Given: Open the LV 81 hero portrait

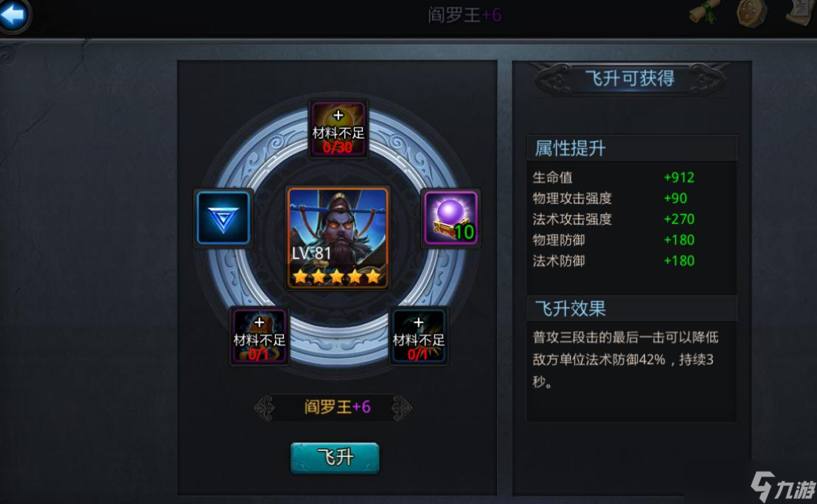Looking at the screenshot, I should point(338,238).
